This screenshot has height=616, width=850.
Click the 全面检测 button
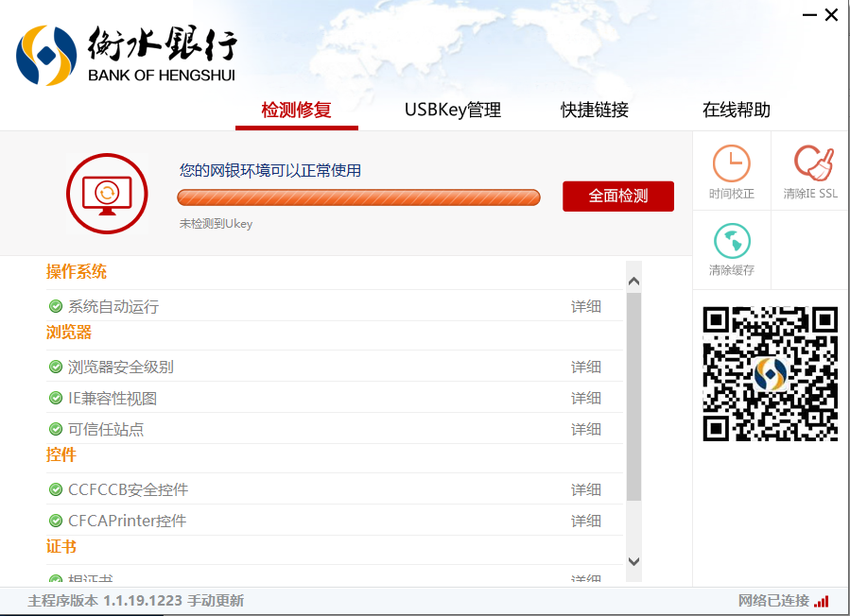pyautogui.click(x=617, y=196)
